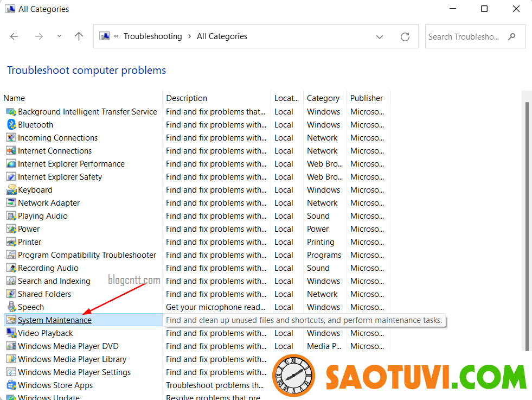
Task: Click the Search and Indexing icon
Action: pyautogui.click(x=11, y=281)
